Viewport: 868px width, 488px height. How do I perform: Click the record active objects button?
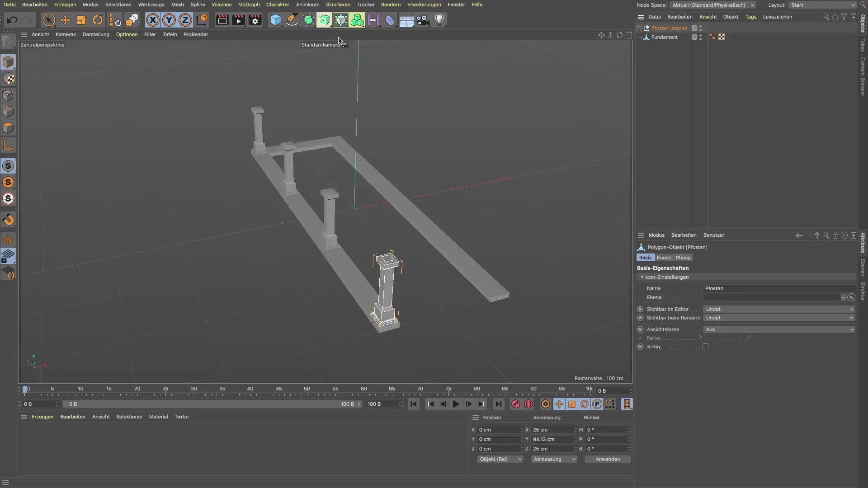(515, 404)
